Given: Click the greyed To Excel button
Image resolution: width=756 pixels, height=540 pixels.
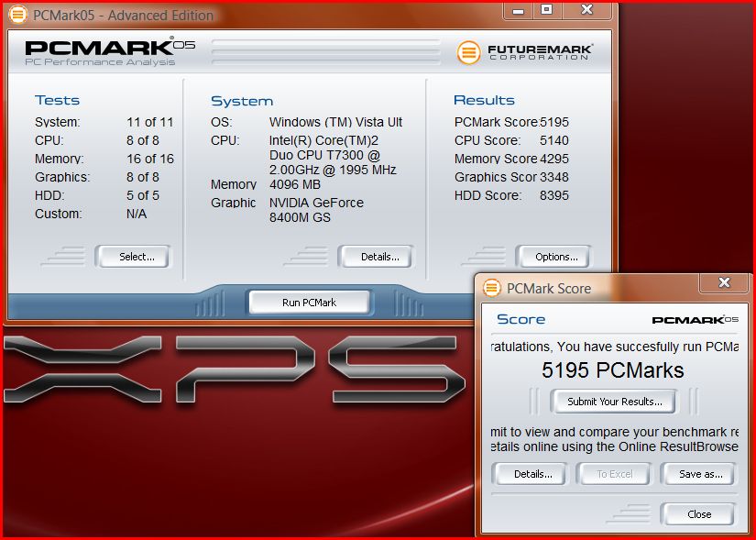Looking at the screenshot, I should 614,474.
